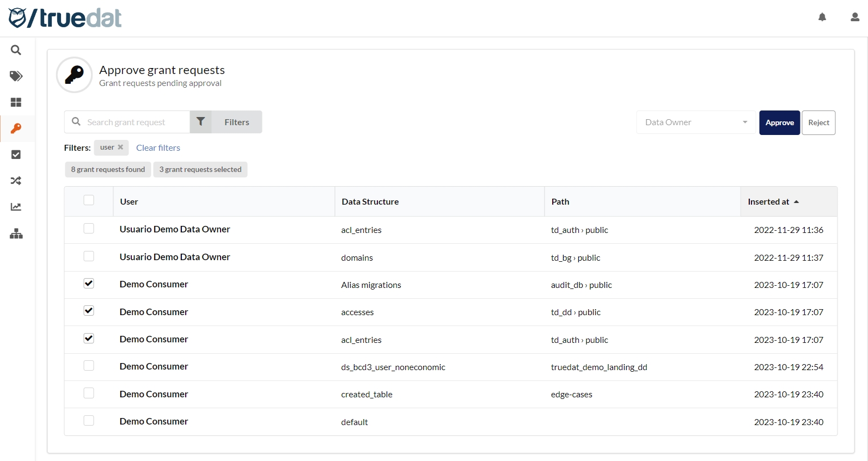Check the domains grant request row

coord(89,256)
